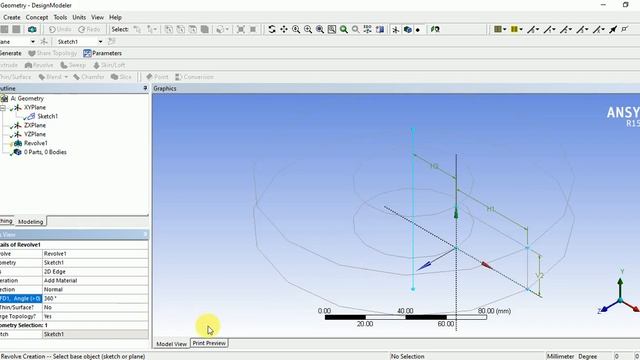Click the Generate button

(10, 53)
